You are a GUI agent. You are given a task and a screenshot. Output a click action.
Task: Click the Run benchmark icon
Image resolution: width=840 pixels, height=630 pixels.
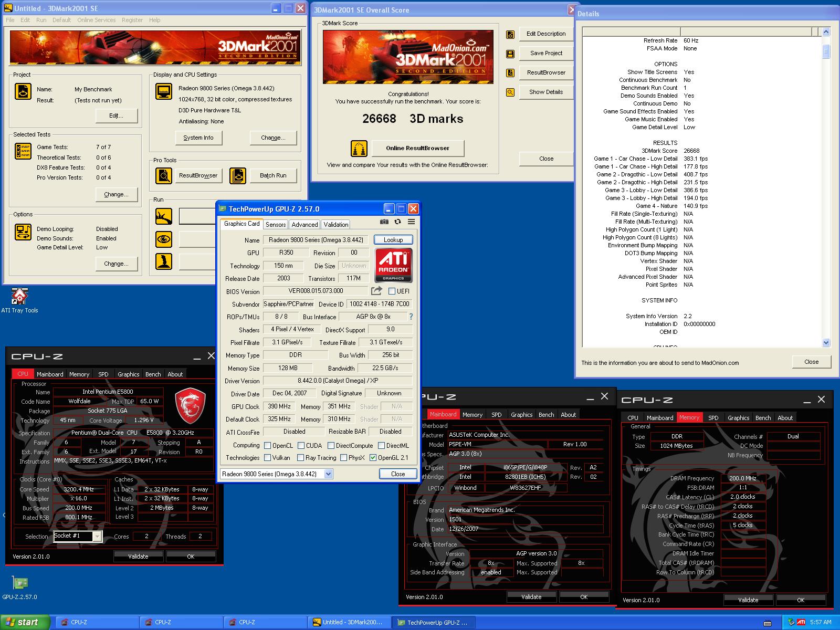tap(164, 216)
